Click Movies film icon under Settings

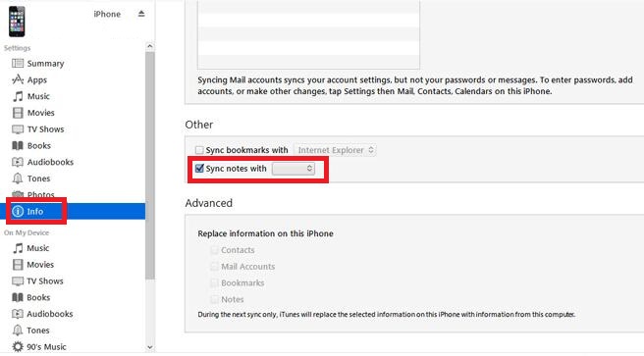coord(18,113)
